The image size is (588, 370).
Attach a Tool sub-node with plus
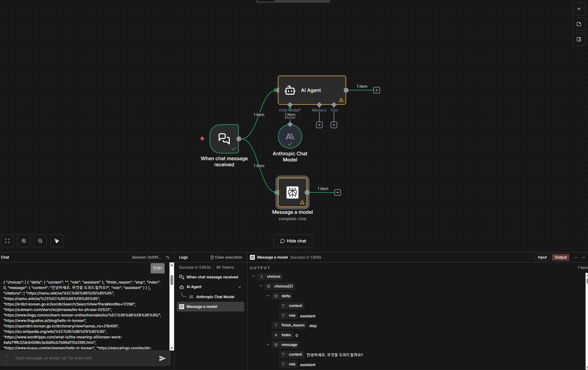pos(334,125)
